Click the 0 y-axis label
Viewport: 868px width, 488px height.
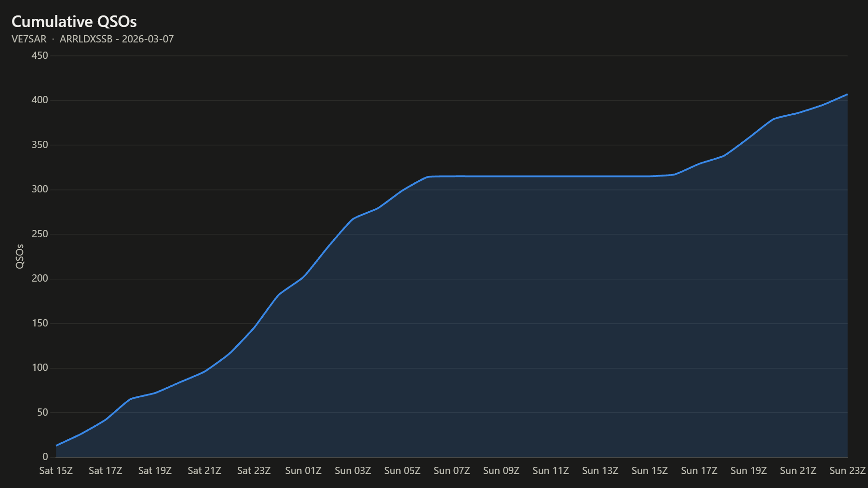pos(45,457)
